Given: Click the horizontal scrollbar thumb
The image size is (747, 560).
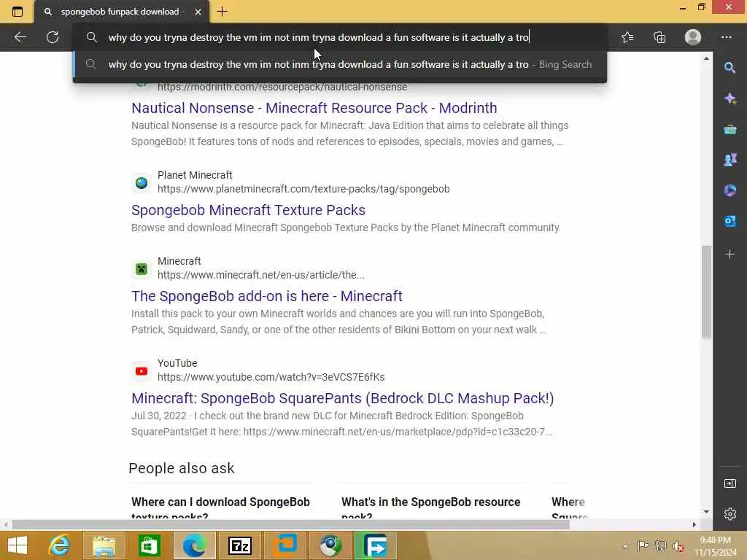Looking at the screenshot, I should 290,525.
